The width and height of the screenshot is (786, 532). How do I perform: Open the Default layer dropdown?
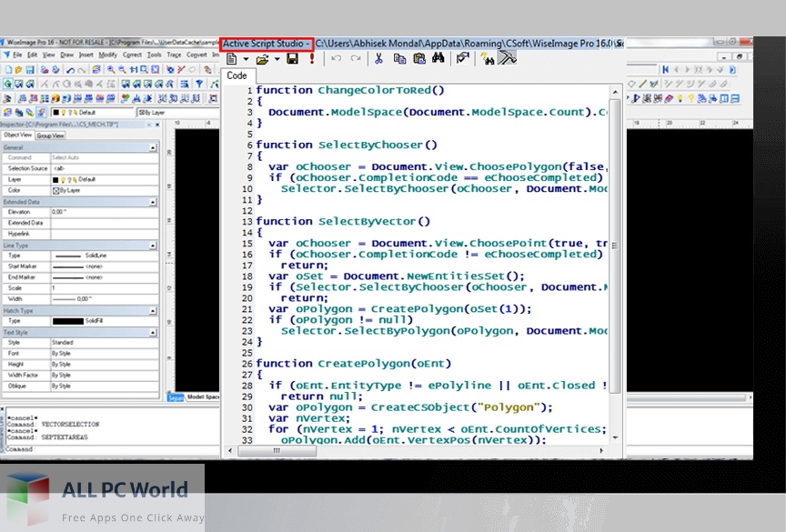pyautogui.click(x=92, y=113)
